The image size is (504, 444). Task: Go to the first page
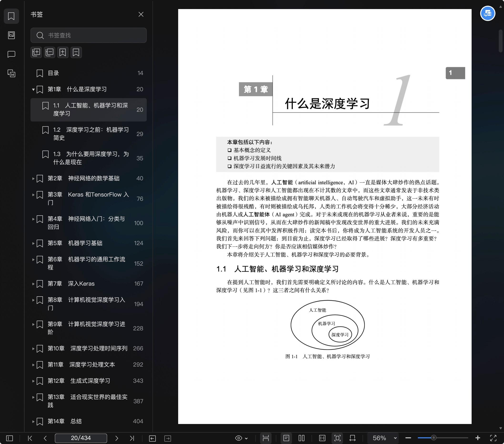click(x=30, y=438)
